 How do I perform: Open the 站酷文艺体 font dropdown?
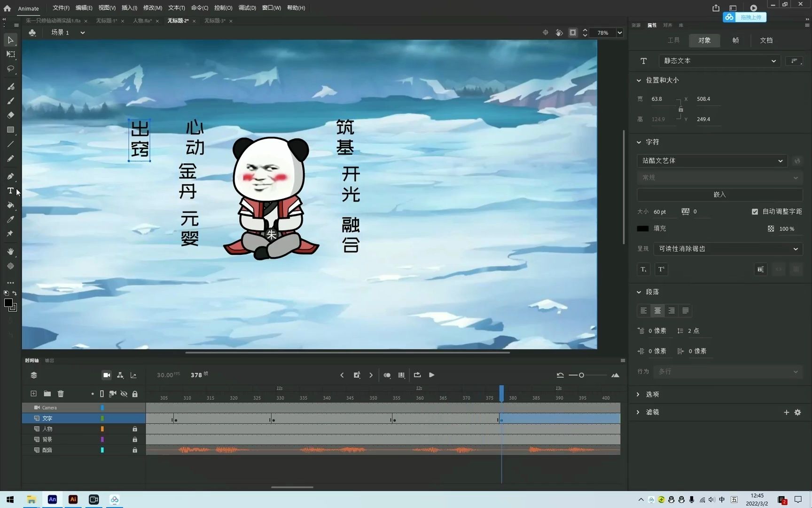[x=712, y=161]
